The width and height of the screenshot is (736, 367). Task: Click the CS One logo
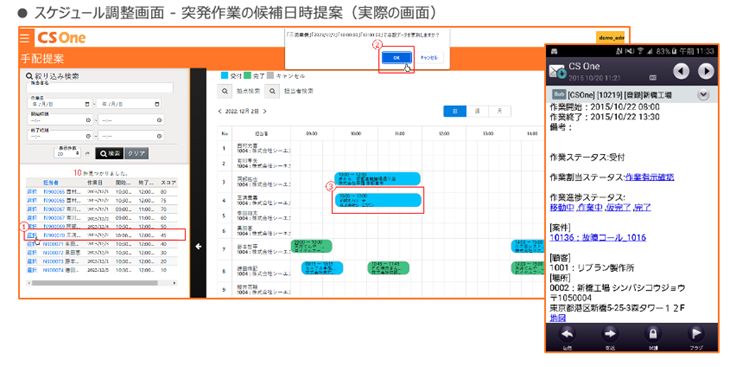click(x=61, y=37)
